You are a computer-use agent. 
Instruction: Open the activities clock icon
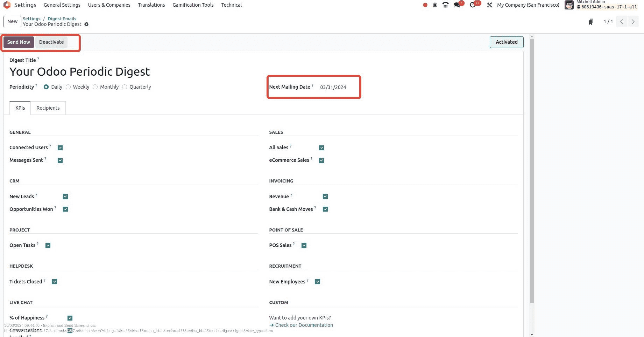pos(473,5)
